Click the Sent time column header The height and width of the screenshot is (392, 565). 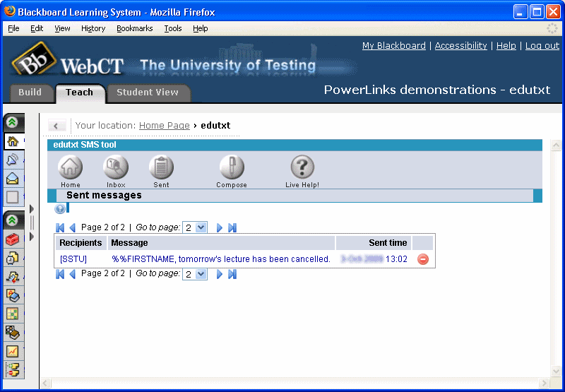pos(374,243)
